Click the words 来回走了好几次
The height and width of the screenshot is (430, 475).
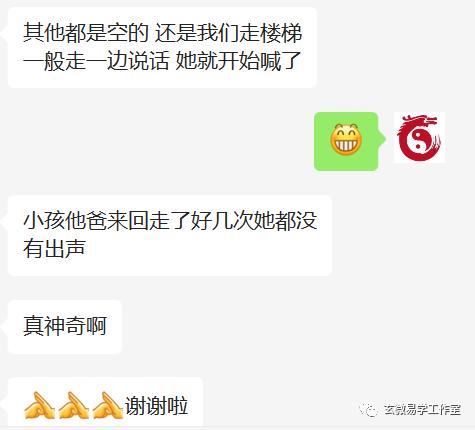point(180,221)
